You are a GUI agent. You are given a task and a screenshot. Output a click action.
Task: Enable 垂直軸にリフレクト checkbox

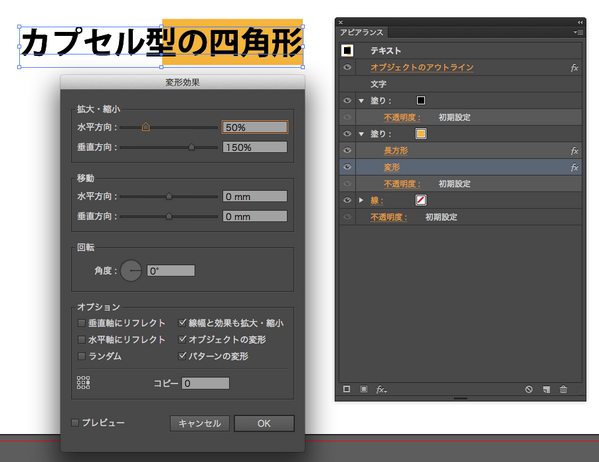(x=81, y=323)
